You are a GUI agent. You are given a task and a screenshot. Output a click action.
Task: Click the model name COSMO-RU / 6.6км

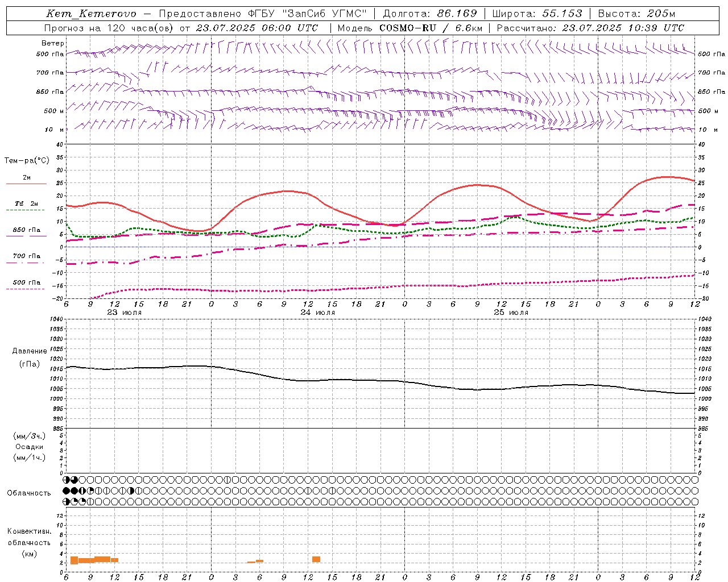click(431, 28)
